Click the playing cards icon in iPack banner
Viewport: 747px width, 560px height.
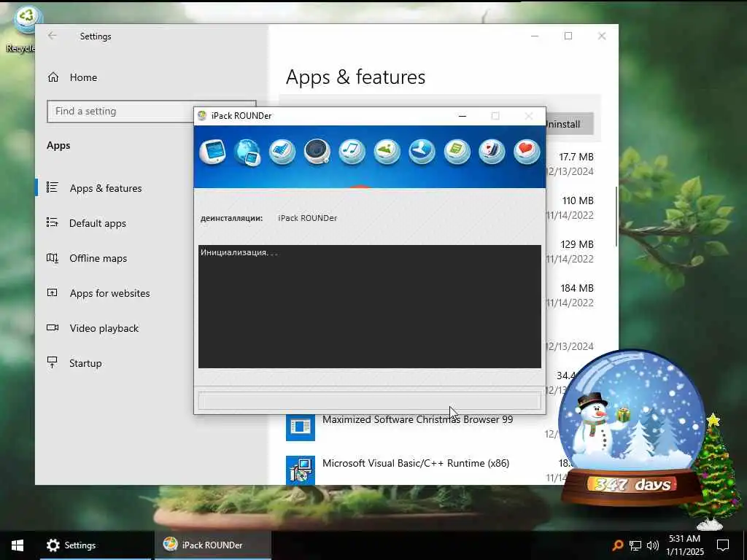tap(492, 152)
